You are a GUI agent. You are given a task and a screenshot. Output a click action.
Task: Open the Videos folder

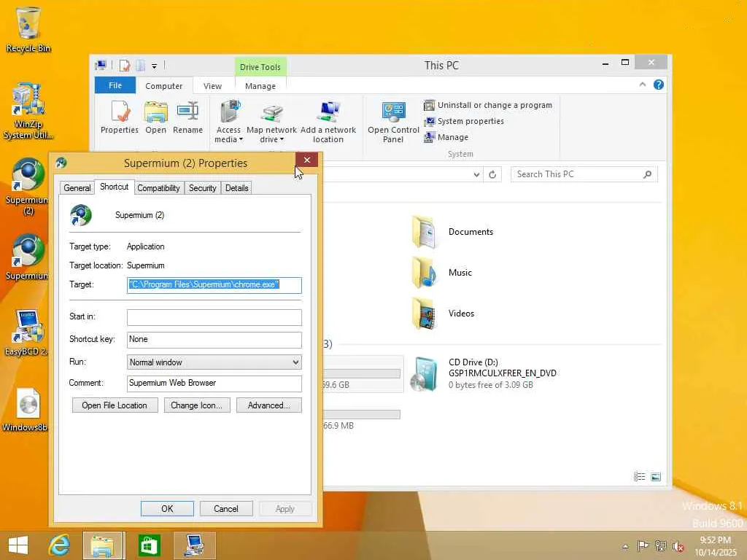coord(443,314)
